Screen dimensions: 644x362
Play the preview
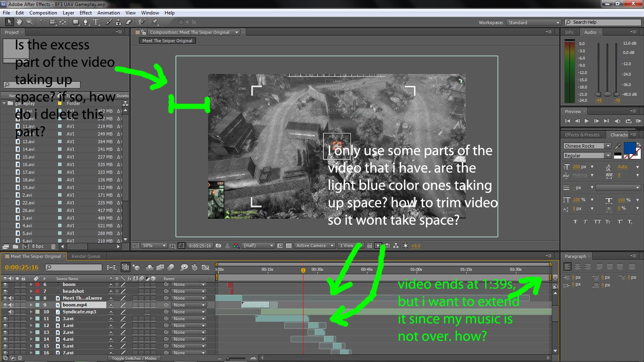(586, 121)
